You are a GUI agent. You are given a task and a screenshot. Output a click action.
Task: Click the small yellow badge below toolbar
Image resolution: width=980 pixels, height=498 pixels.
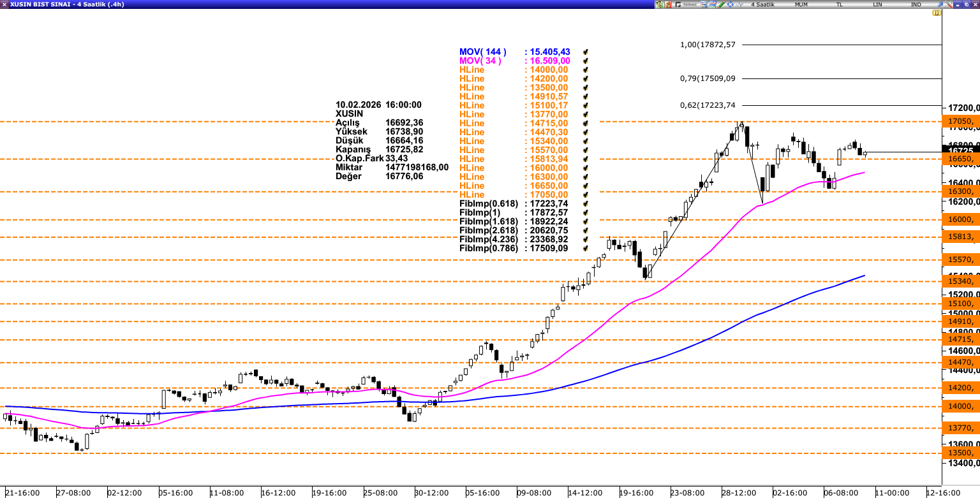936,13
